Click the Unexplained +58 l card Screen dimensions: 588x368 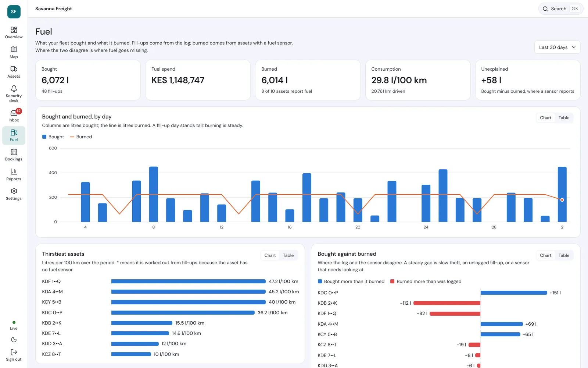528,80
